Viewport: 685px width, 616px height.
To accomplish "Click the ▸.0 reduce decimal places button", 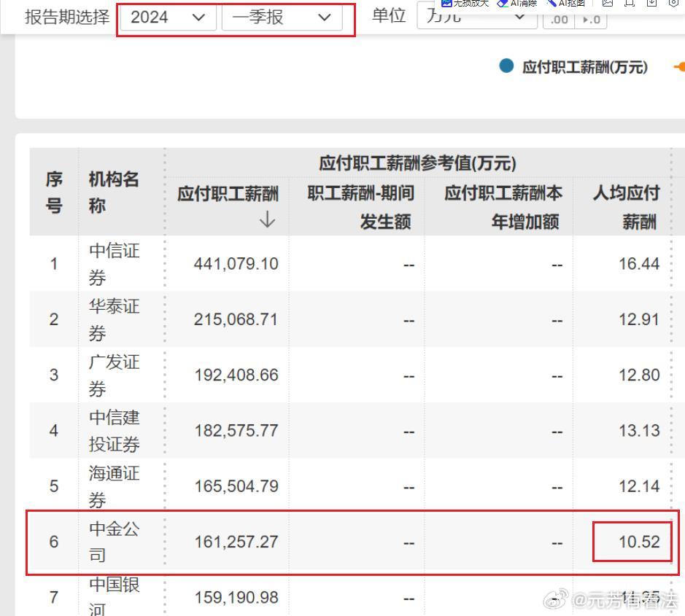I will pyautogui.click(x=591, y=20).
